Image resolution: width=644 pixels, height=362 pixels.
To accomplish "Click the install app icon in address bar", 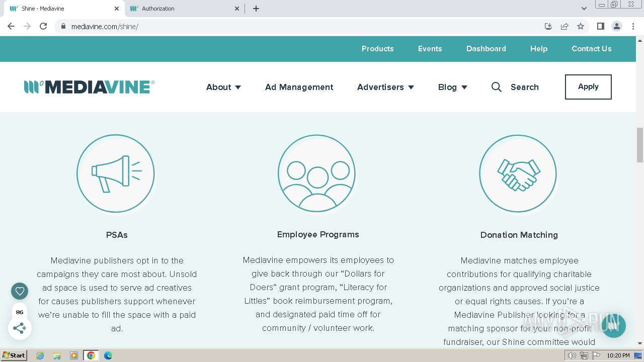I will pyautogui.click(x=548, y=26).
